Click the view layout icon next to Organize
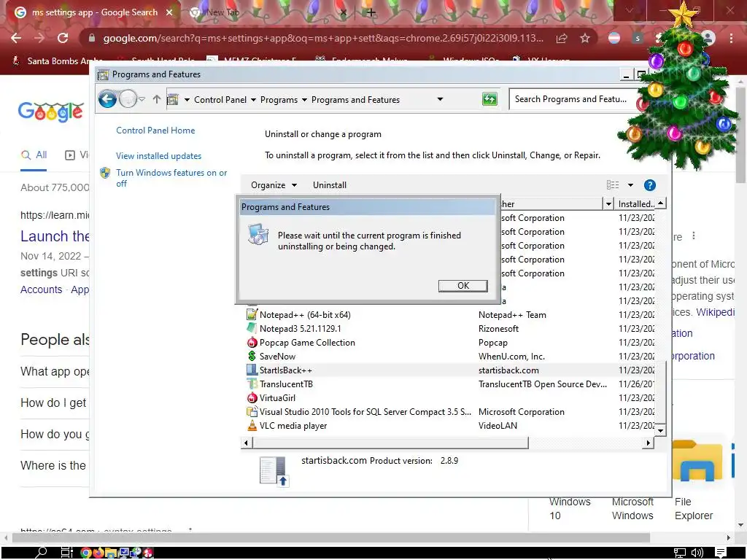 [613, 184]
